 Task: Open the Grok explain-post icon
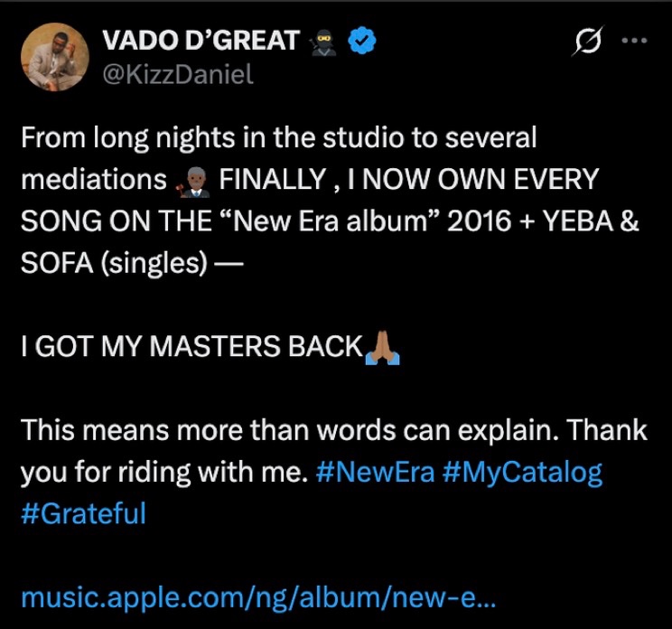click(587, 42)
